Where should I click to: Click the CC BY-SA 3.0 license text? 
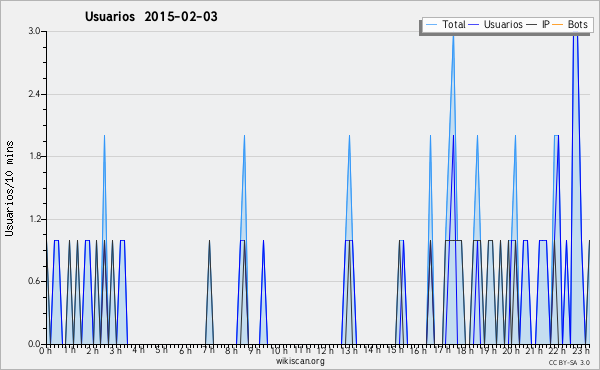tap(569, 362)
